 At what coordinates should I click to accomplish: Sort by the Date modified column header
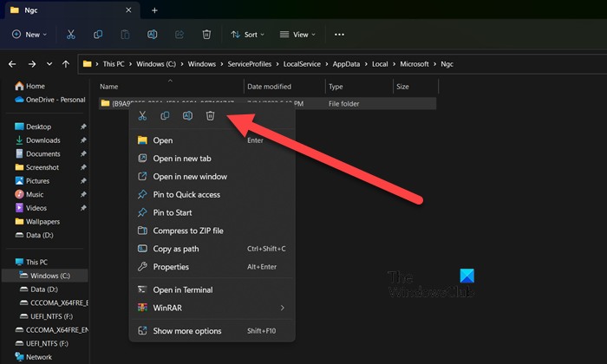pyautogui.click(x=269, y=87)
